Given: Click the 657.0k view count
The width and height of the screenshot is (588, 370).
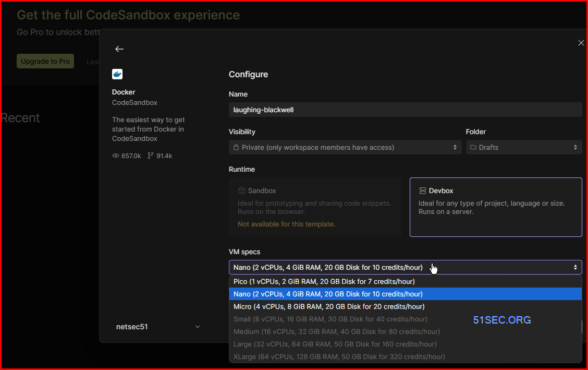Looking at the screenshot, I should click(x=131, y=156).
